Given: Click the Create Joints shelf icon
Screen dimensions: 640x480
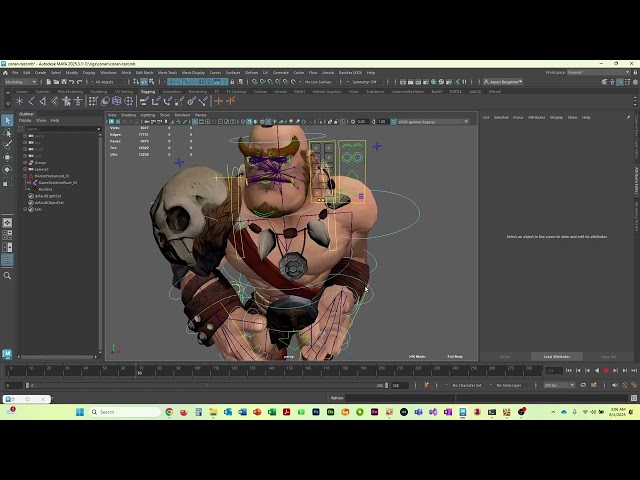Looking at the screenshot, I should (31, 101).
